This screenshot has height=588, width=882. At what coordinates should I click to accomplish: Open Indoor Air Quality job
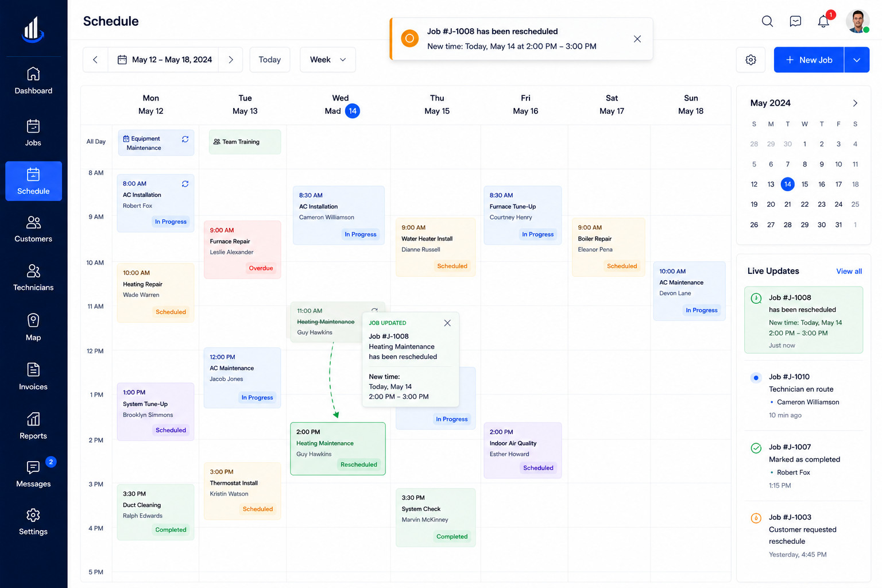[523, 451]
